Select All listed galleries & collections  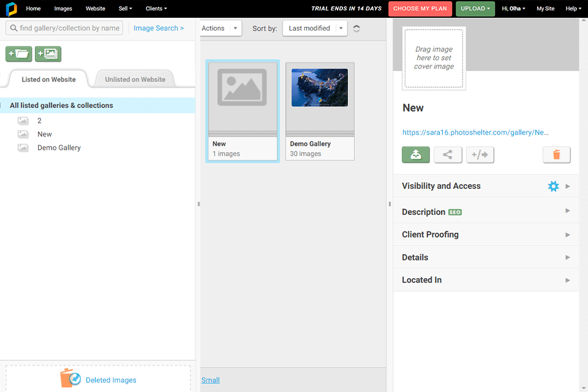(97, 105)
